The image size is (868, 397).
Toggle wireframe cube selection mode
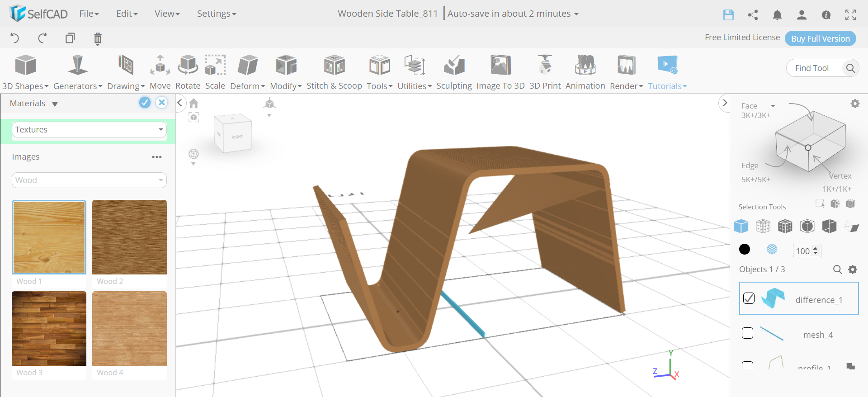[x=763, y=226]
